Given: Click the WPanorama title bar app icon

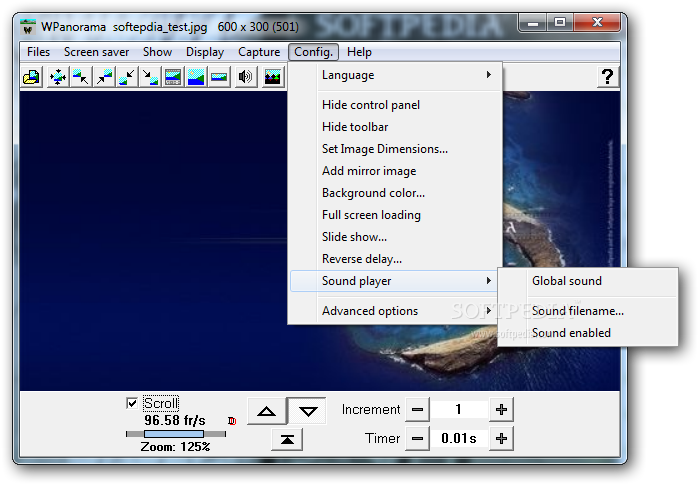Looking at the screenshot, I should tap(28, 27).
